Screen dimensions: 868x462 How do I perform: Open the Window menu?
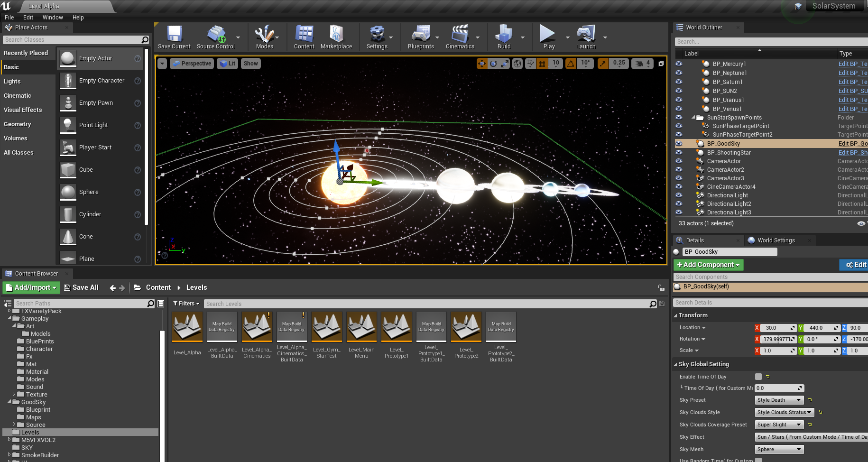coord(53,18)
